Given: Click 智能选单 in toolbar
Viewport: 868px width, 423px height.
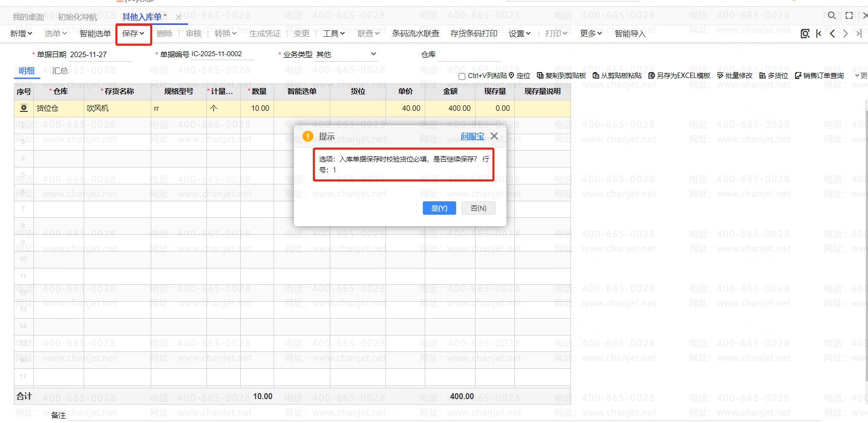Looking at the screenshot, I should coord(95,33).
